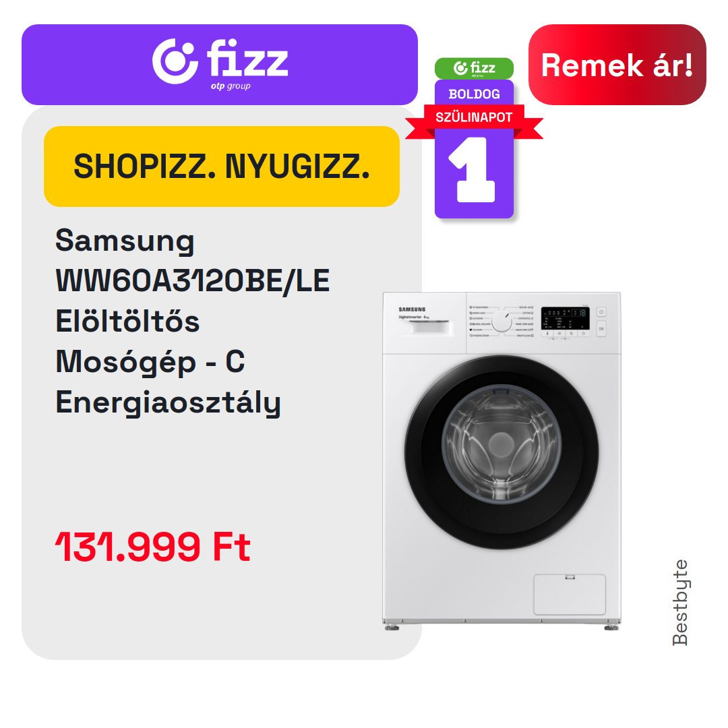This screenshot has width=728, height=728.
Task: Select the green fizz mini badge
Action: coord(474,68)
